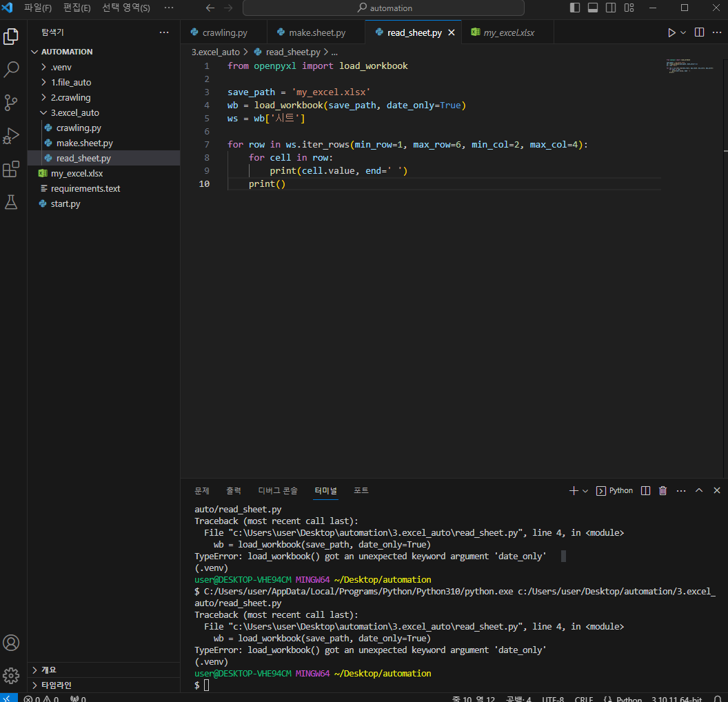The height and width of the screenshot is (702, 728).
Task: Switch to my_excel.xlsx editor tab
Action: (507, 32)
